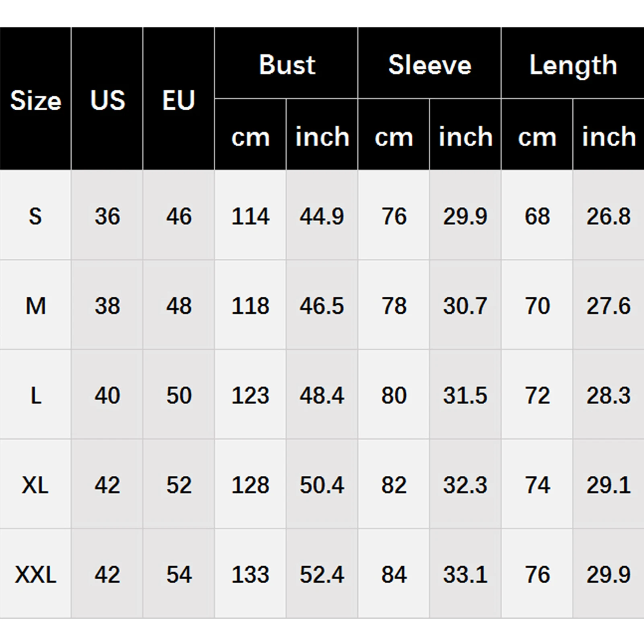Click the Size column header
Viewport: 644px width, 644px height.
pos(35,100)
